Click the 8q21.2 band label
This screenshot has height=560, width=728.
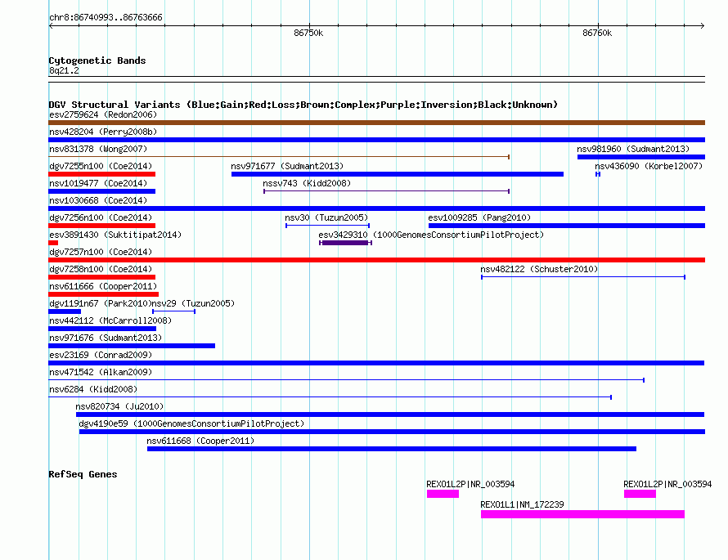(x=64, y=70)
